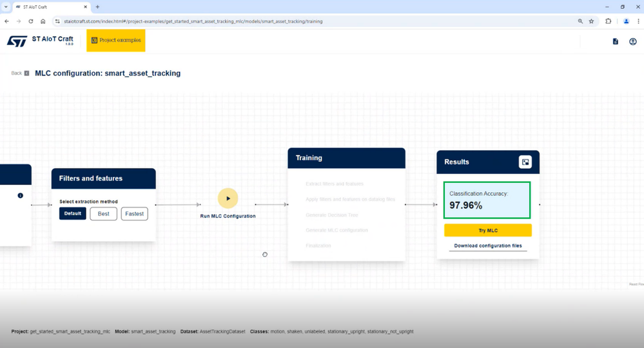644x348 pixels.
Task: Click the 'Finalization' training step
Action: coord(318,246)
